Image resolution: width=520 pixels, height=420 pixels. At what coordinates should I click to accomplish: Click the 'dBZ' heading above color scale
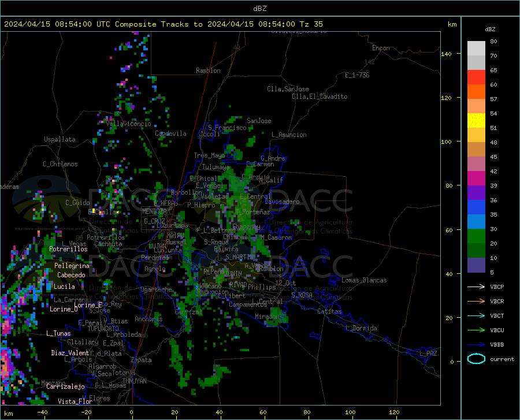coord(490,29)
